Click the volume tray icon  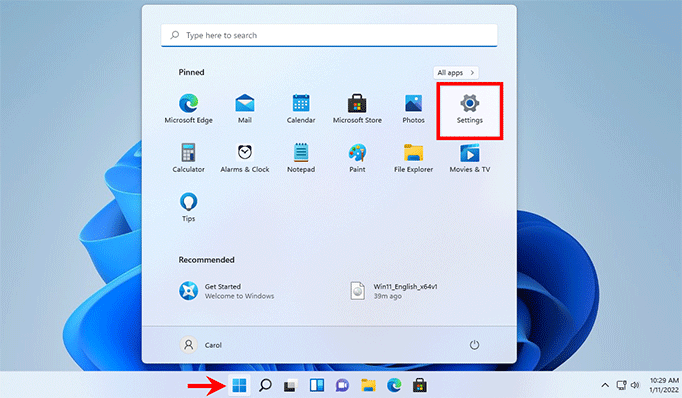coord(635,385)
